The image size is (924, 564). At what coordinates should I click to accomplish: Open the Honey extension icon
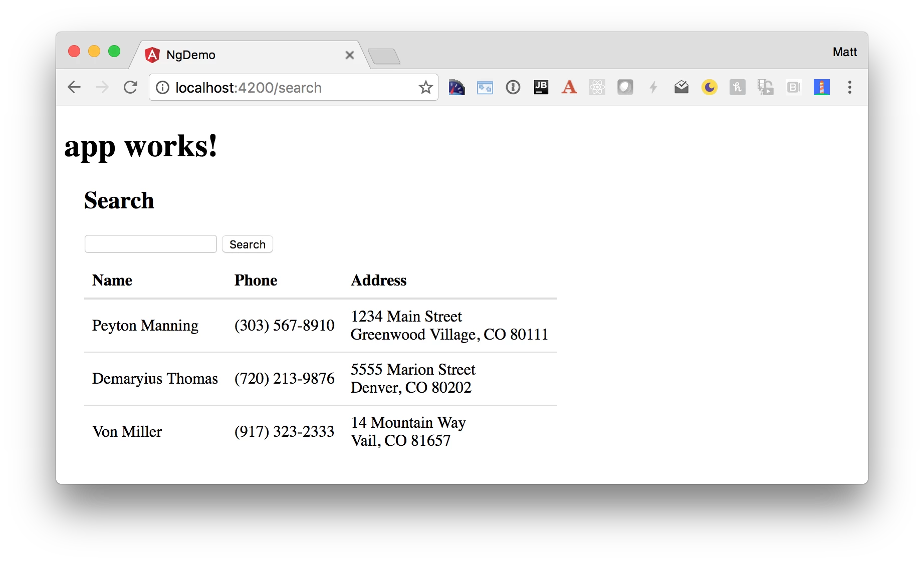tap(737, 88)
